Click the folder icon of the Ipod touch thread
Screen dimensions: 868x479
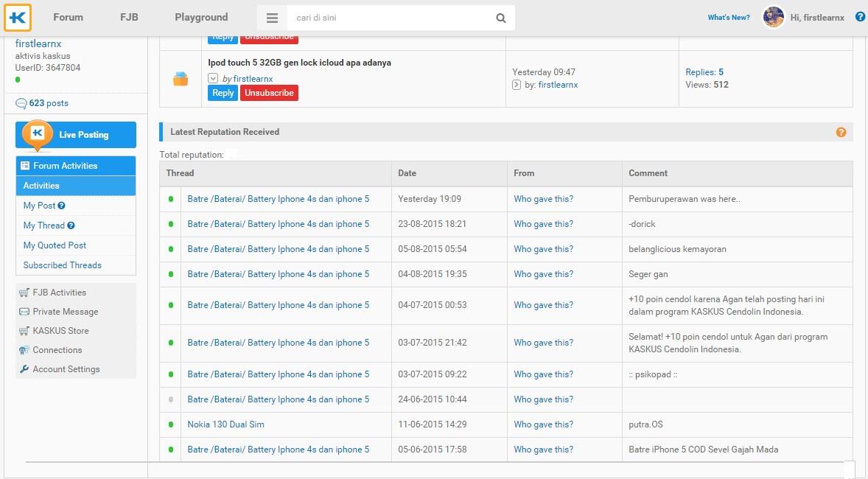[x=181, y=79]
